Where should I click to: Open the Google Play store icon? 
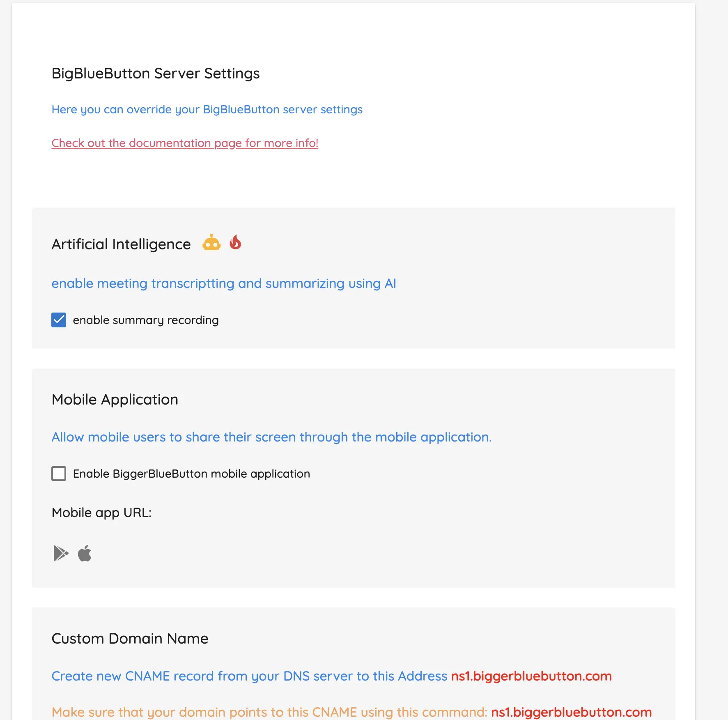(x=61, y=553)
